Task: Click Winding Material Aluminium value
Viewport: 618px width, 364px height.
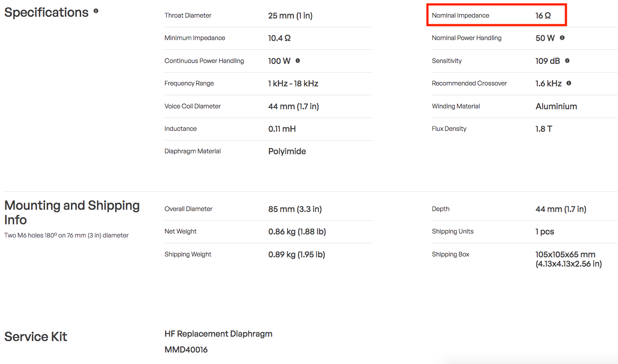Action: 556,106
